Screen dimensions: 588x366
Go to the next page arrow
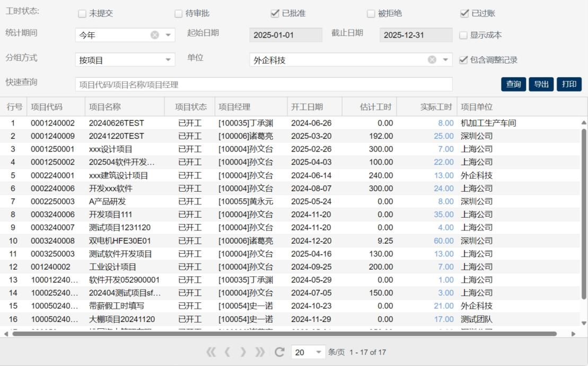tap(243, 352)
